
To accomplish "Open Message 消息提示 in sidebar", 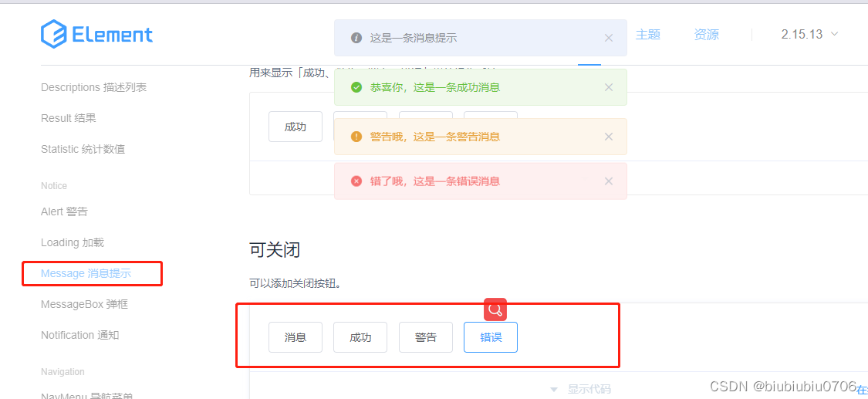I will 86,273.
